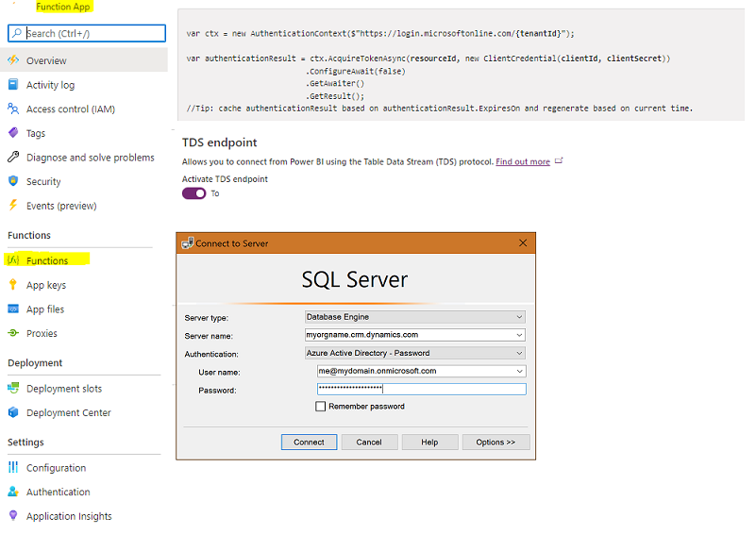The height and width of the screenshot is (534, 756).
Task: Open the Server name dropdown list
Action: click(x=519, y=335)
